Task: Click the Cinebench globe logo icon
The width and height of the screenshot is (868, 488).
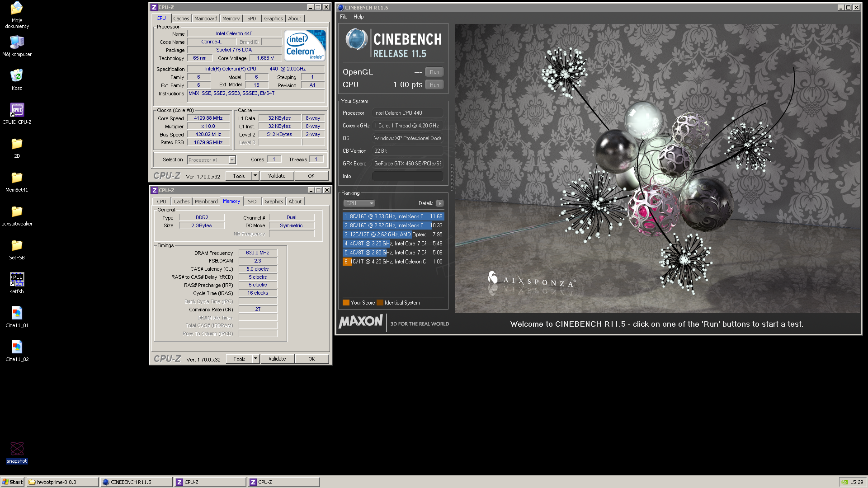Action: click(x=357, y=39)
